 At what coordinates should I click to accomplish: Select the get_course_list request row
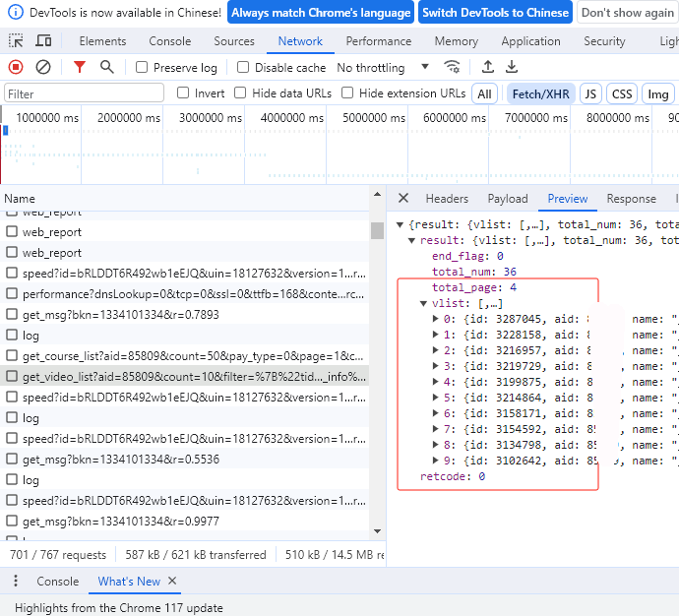click(x=184, y=356)
